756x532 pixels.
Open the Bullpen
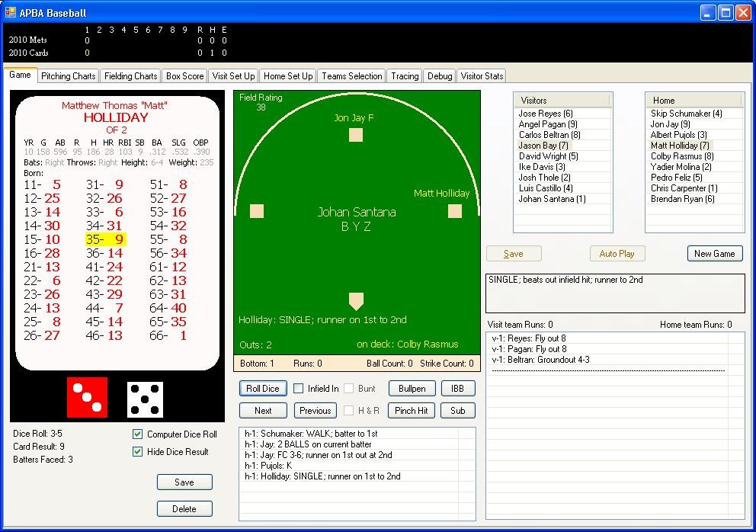[412, 388]
